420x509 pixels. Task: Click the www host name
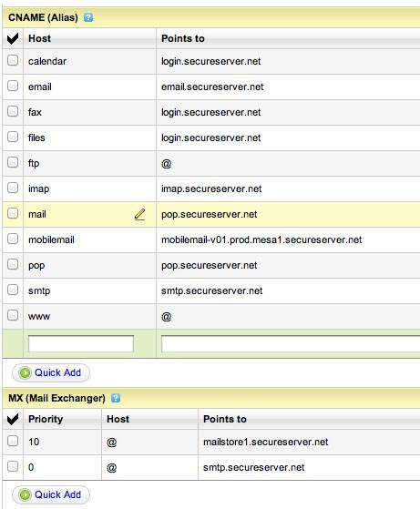[39, 317]
